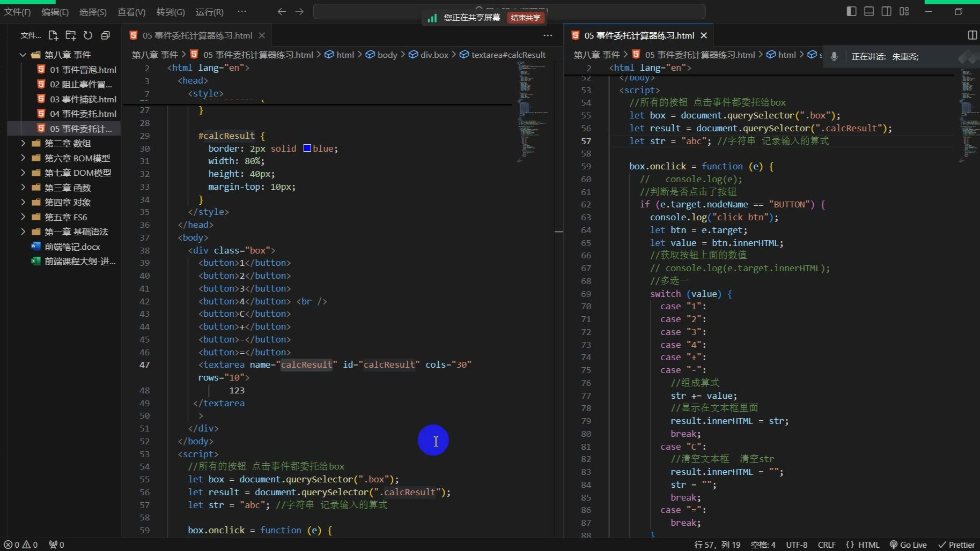Screen dimensions: 980x551
Task: Click 结束共享 to stop sharing
Action: coord(525,18)
